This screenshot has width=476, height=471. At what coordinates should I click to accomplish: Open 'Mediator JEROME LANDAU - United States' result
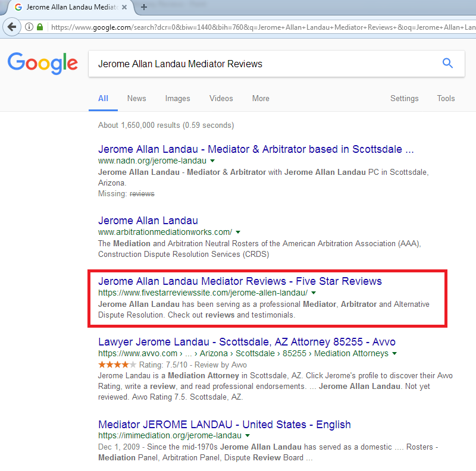tap(224, 425)
